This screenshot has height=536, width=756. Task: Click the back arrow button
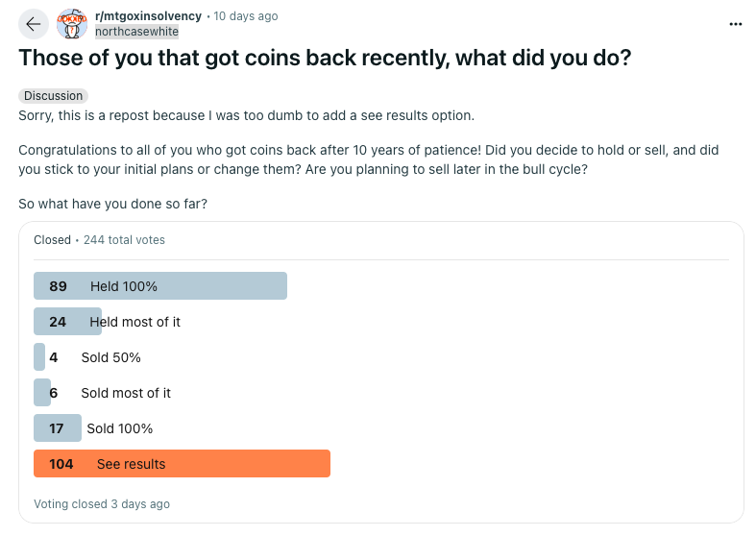(x=34, y=24)
